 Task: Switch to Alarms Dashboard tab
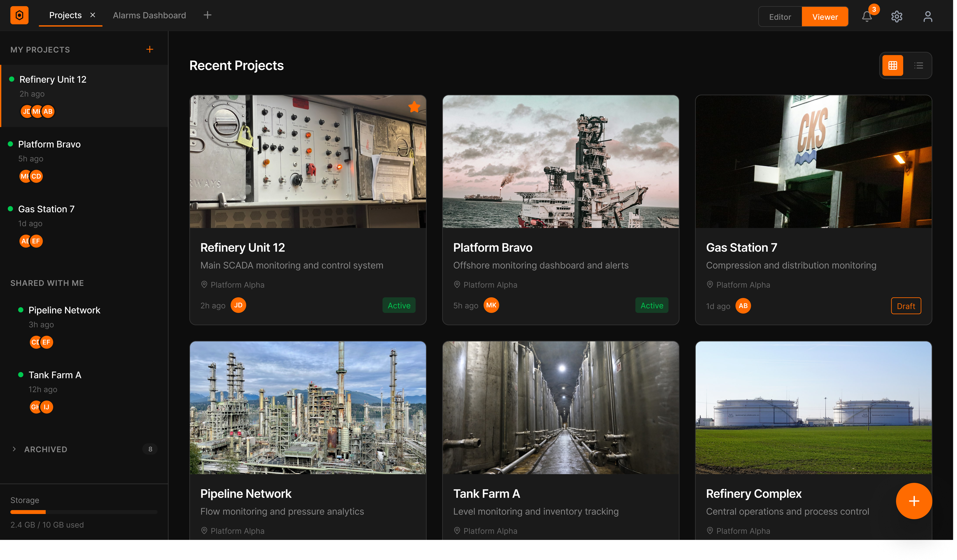149,15
